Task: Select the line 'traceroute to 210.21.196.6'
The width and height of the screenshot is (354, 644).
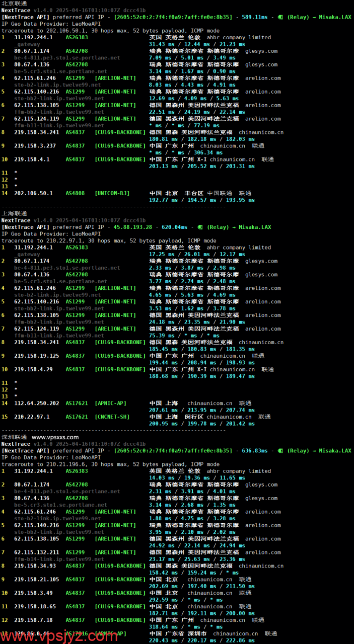Action: (x=110, y=464)
